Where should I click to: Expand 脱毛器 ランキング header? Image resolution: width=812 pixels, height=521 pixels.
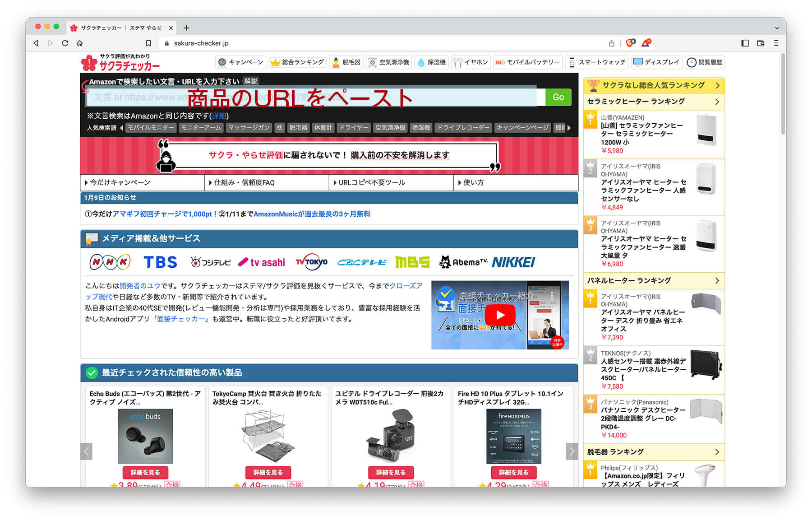point(654,452)
